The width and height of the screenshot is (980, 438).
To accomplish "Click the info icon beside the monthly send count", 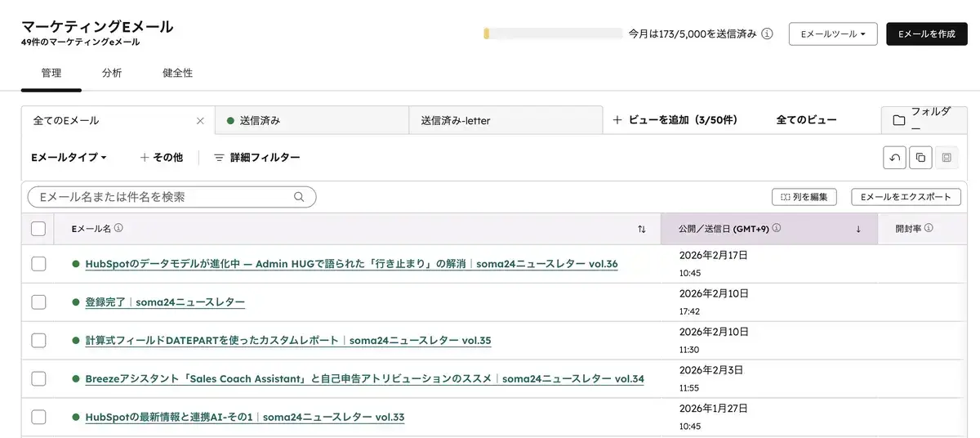I will (767, 34).
